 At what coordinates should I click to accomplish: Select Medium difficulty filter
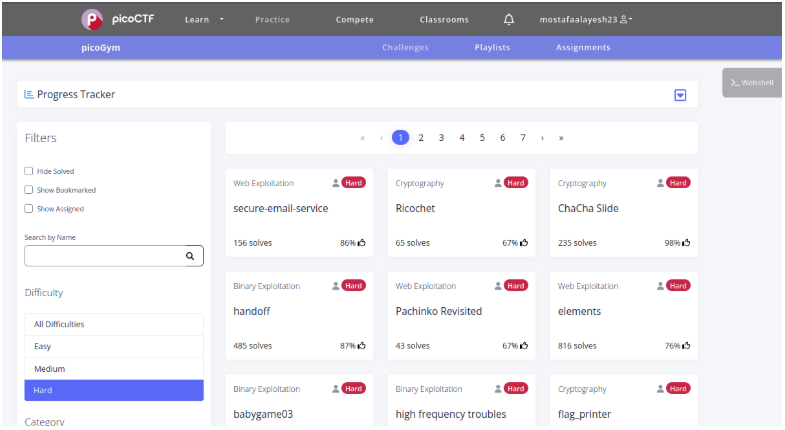click(x=114, y=369)
